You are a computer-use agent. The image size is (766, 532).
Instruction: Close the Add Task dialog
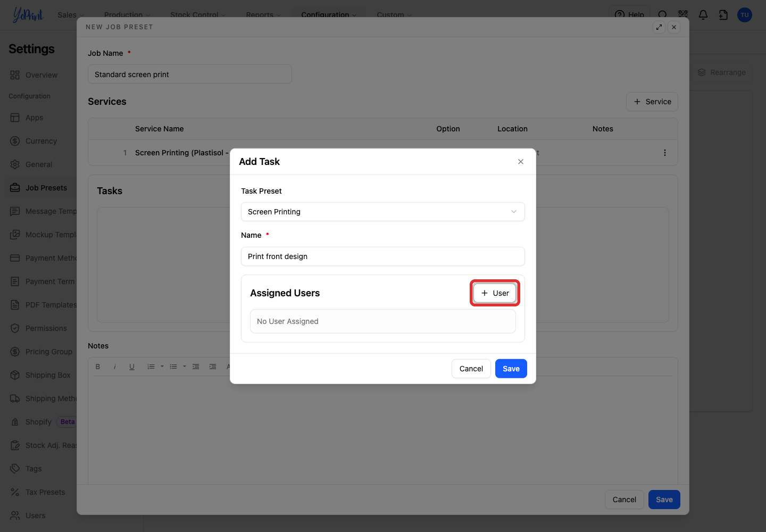(521, 162)
